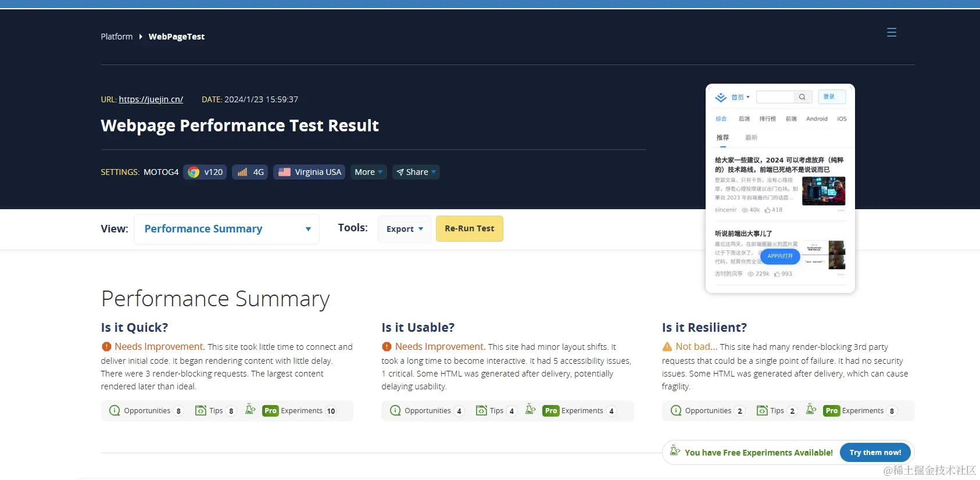Click Opportunities icon under Is it Usable
Image resolution: width=980 pixels, height=480 pixels.
click(395, 410)
